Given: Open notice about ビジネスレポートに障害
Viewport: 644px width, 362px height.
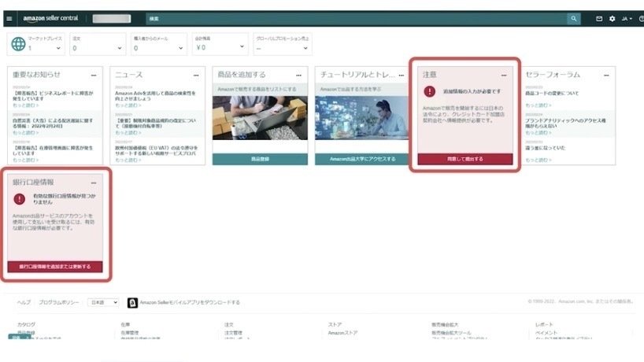Looking at the screenshot, I should [53, 96].
